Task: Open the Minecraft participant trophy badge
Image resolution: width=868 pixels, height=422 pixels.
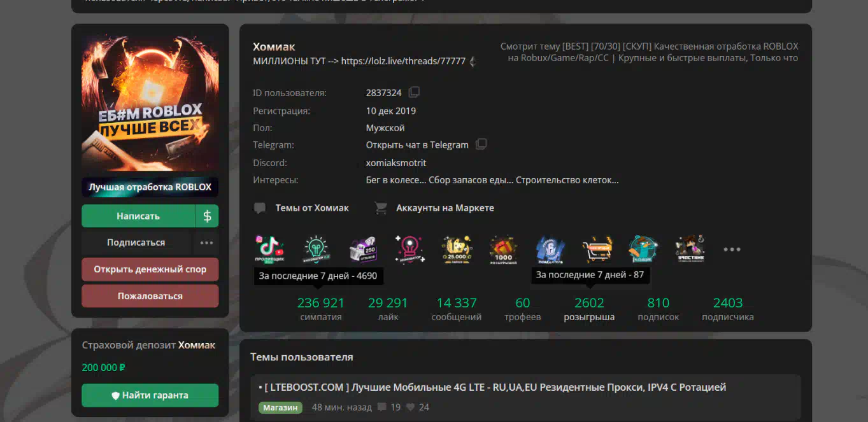Action: [x=691, y=249]
